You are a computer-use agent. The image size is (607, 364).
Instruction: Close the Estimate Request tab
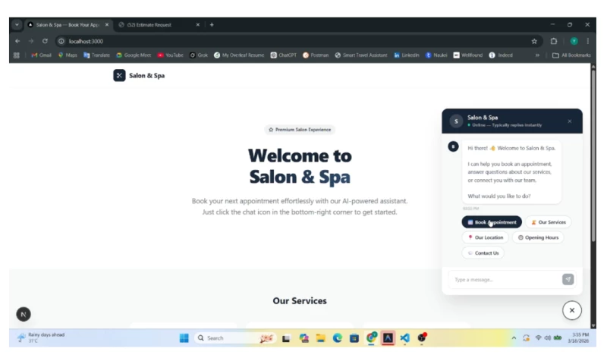click(198, 25)
